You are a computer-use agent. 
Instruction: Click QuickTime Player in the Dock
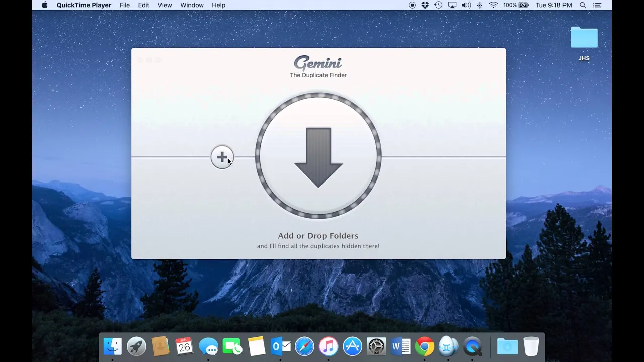(x=472, y=346)
